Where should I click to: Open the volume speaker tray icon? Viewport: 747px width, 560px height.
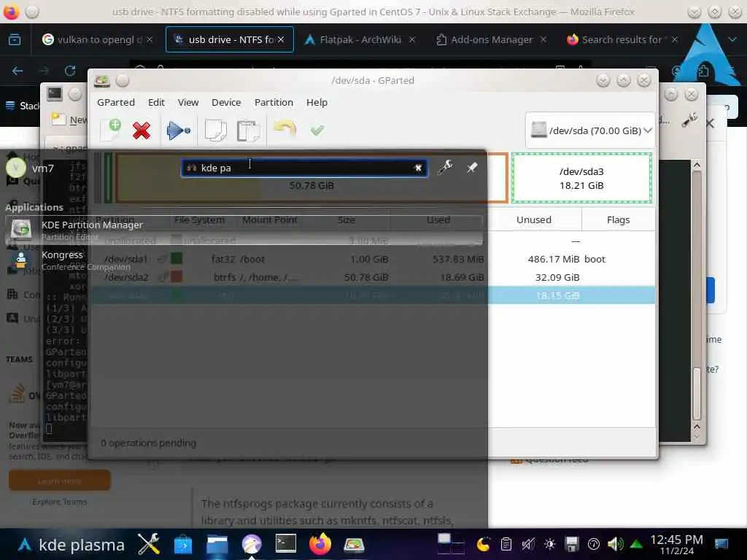[x=615, y=544]
